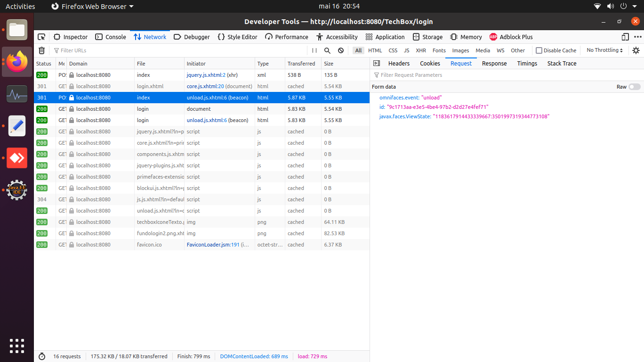Toggle responsive design mode
Screen dimensions: 644x362
(x=625, y=37)
